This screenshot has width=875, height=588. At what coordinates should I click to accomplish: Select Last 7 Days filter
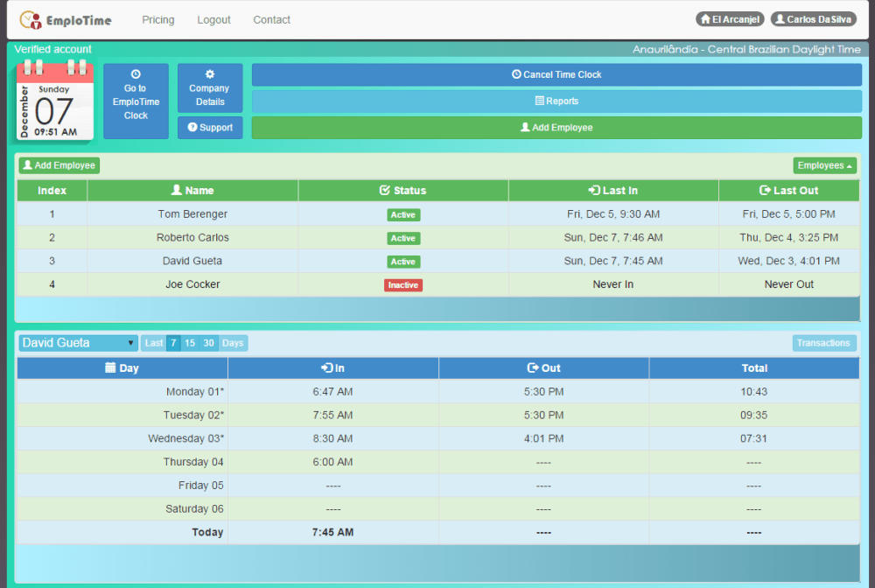172,343
